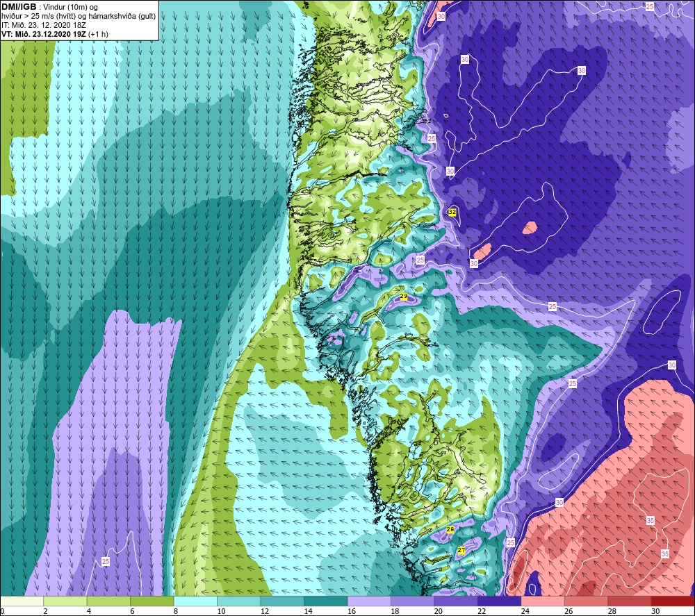Click the yellow maximum gust label 32
This screenshot has width=695, height=616.
(x=452, y=212)
